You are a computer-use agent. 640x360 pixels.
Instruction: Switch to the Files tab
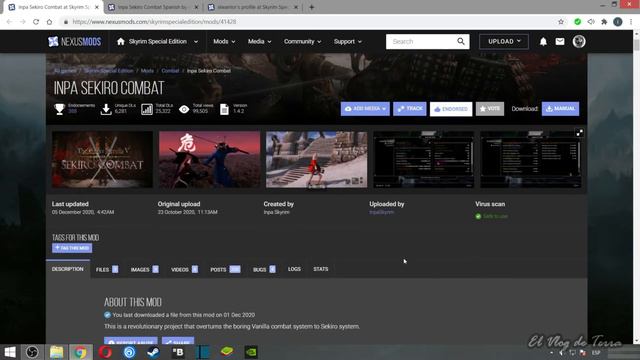107,269
